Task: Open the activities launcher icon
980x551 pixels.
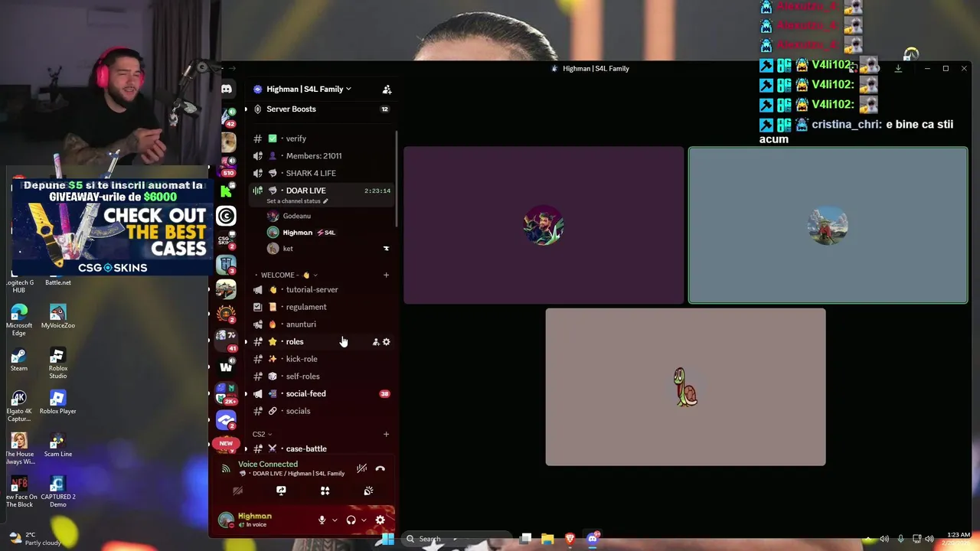Action: pyautogui.click(x=325, y=491)
